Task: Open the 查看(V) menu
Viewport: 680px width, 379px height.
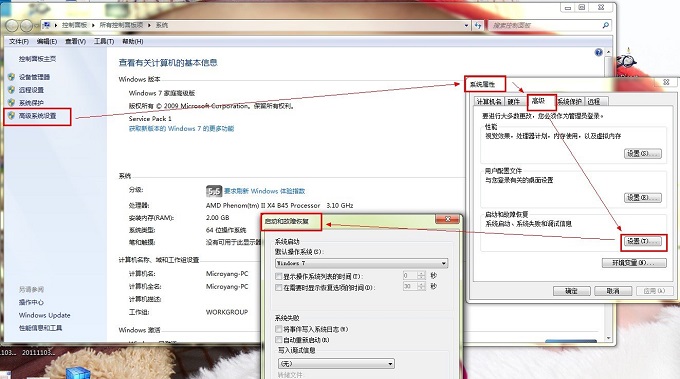Action: 75,42
